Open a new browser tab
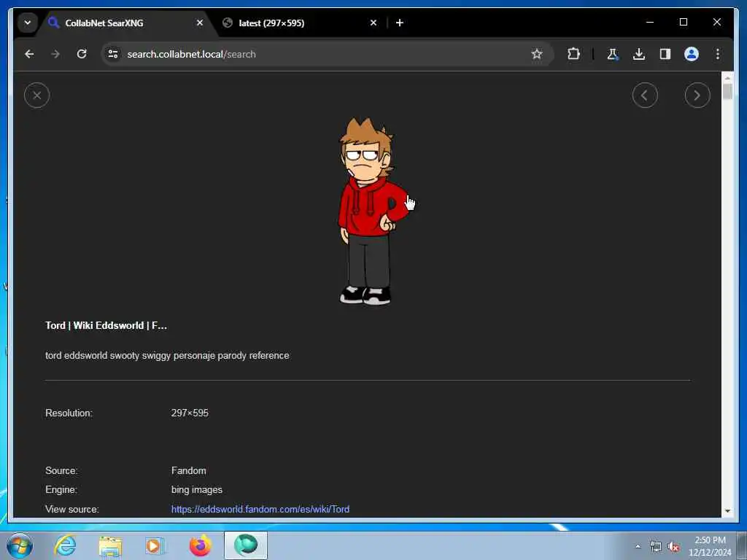Viewport: 747px width, 560px height. click(400, 23)
